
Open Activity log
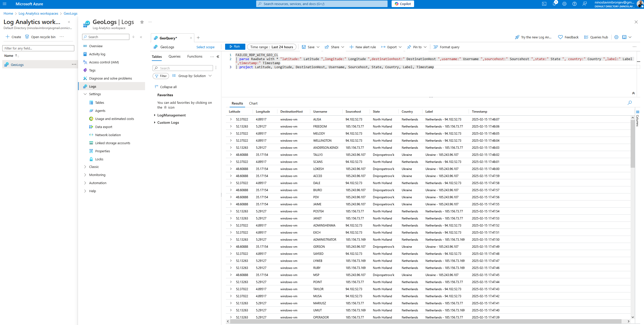97,54
